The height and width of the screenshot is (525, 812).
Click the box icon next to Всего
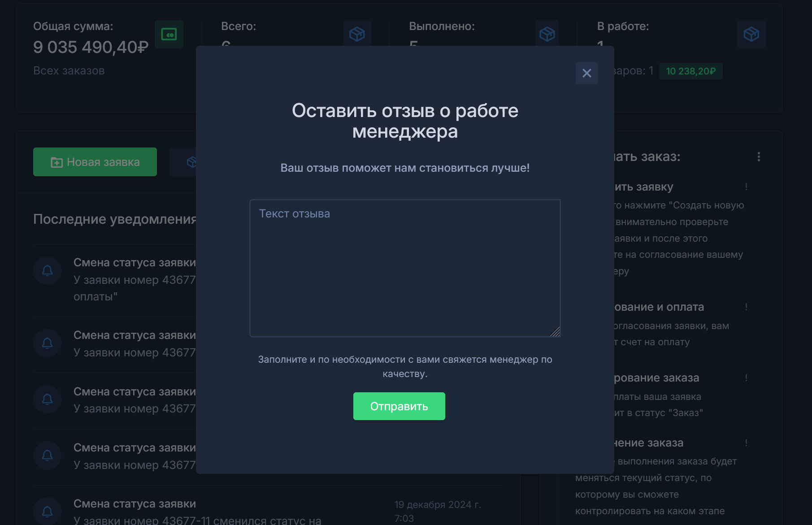click(x=357, y=34)
